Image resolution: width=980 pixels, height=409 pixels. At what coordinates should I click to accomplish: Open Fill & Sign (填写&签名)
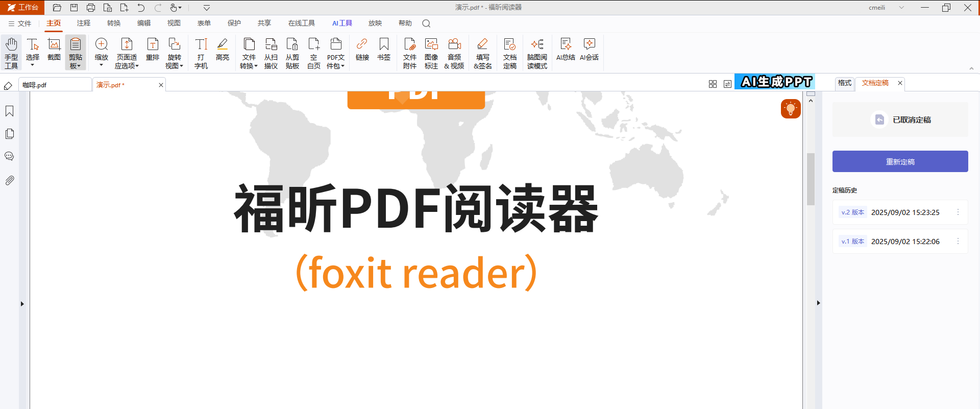483,53
